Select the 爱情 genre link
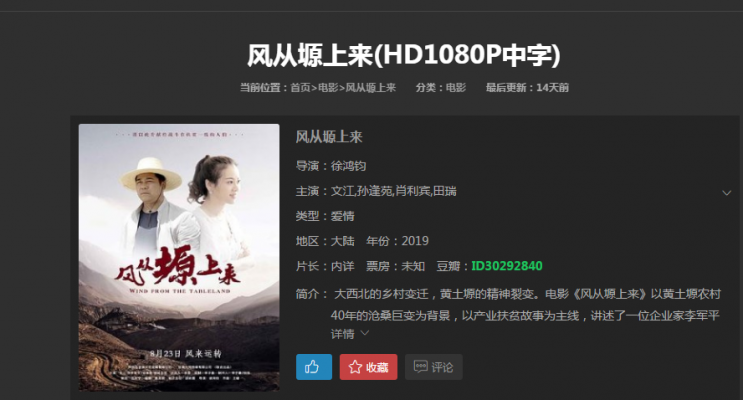The image size is (743, 400). pyautogui.click(x=343, y=216)
